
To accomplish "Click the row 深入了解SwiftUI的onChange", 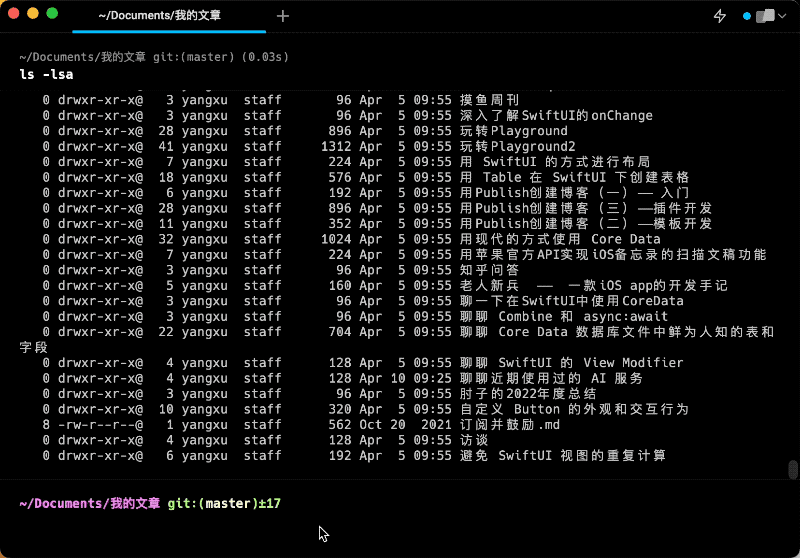I will coord(400,115).
